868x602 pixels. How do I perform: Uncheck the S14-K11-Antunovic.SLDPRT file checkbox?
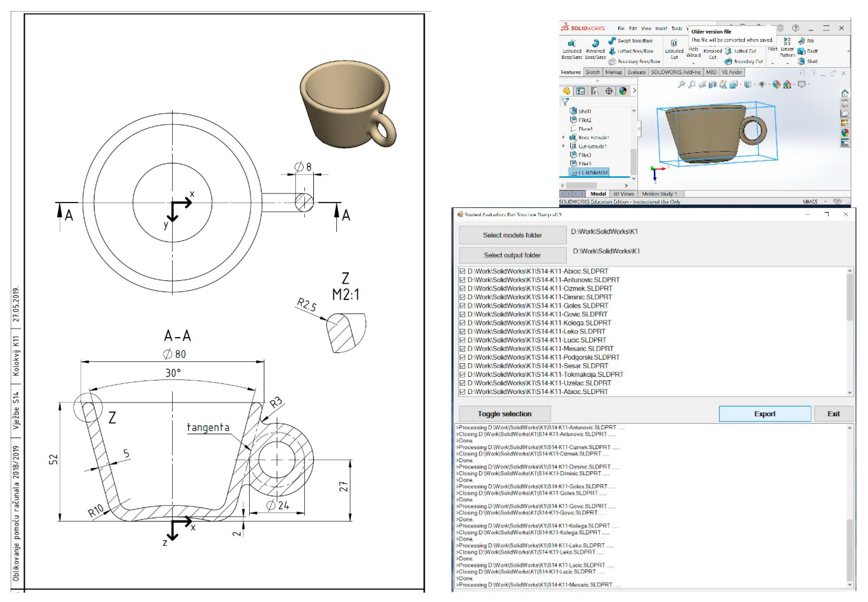tap(462, 280)
